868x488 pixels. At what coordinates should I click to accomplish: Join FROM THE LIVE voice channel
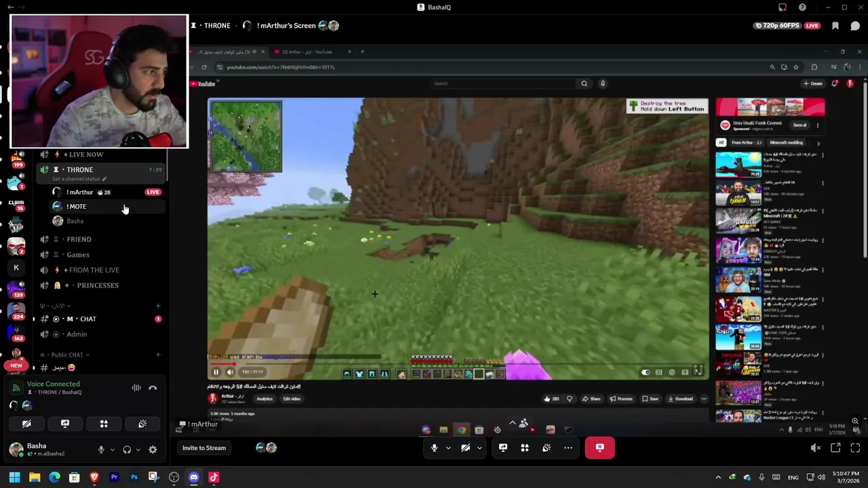pyautogui.click(x=100, y=270)
